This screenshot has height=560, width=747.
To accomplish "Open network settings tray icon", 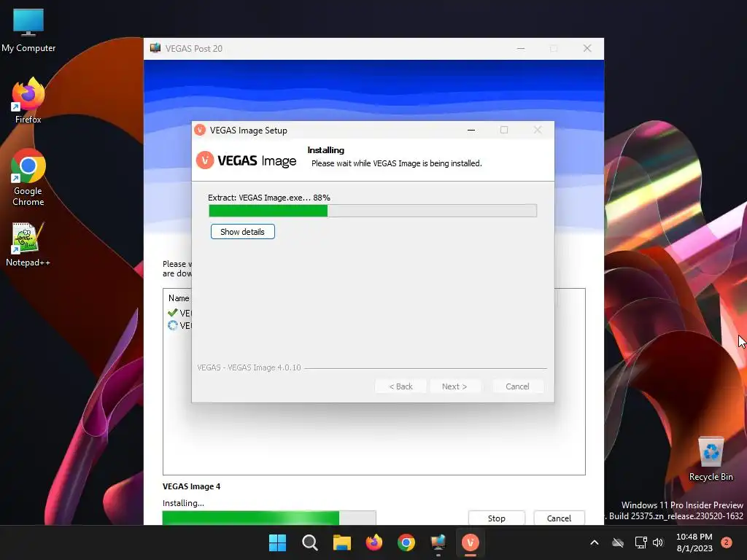I will tap(640, 542).
